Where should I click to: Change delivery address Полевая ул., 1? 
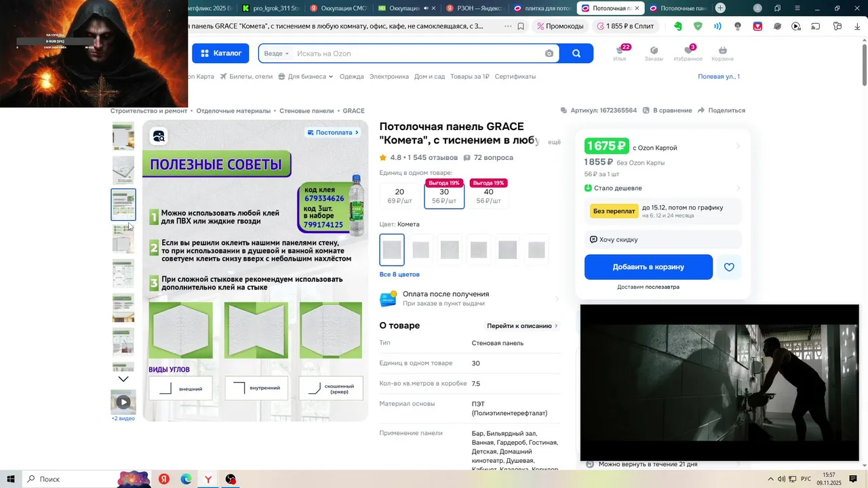point(719,77)
